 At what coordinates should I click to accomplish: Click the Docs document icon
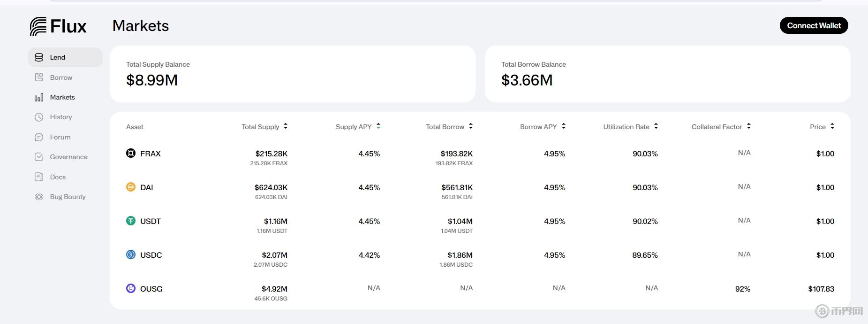(x=39, y=177)
